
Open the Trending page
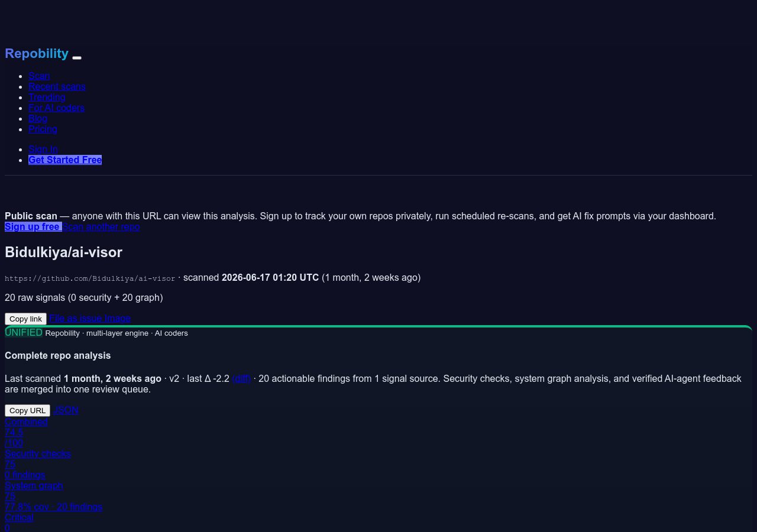[47, 97]
